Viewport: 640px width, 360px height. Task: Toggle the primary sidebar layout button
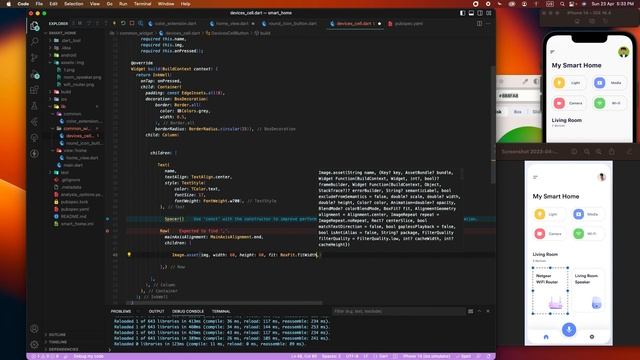pyautogui.click(x=462, y=13)
